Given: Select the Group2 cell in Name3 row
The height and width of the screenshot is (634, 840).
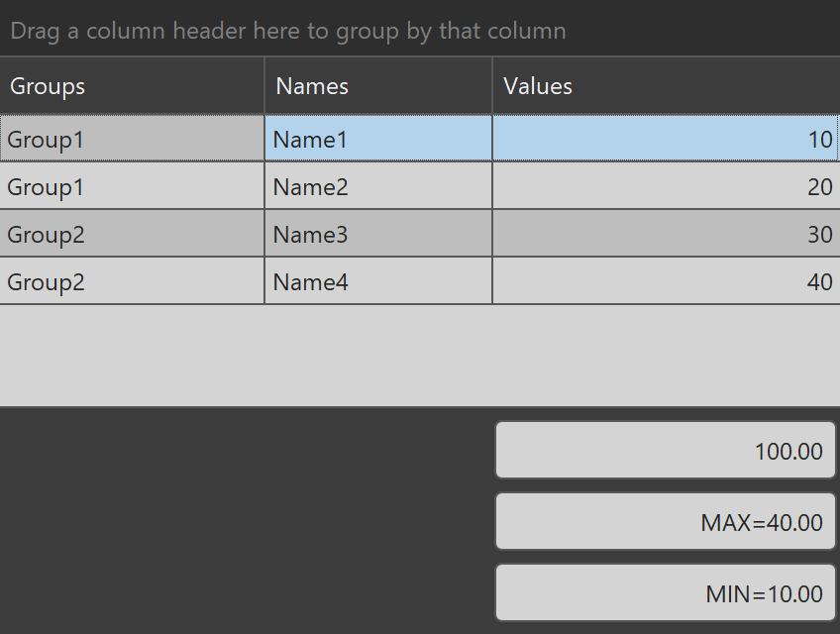Looking at the screenshot, I should [x=132, y=234].
